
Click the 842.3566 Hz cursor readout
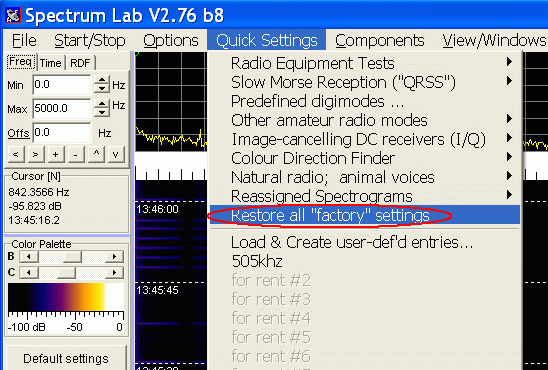[39, 192]
